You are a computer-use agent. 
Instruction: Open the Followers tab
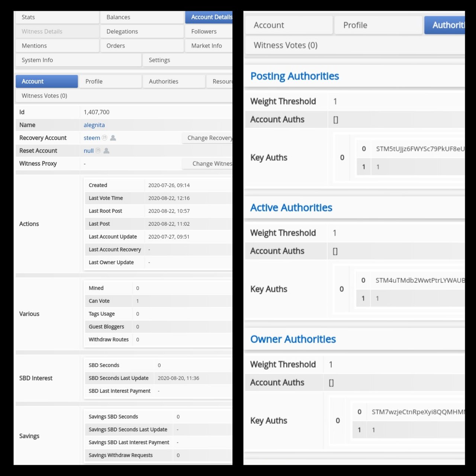[x=209, y=32]
